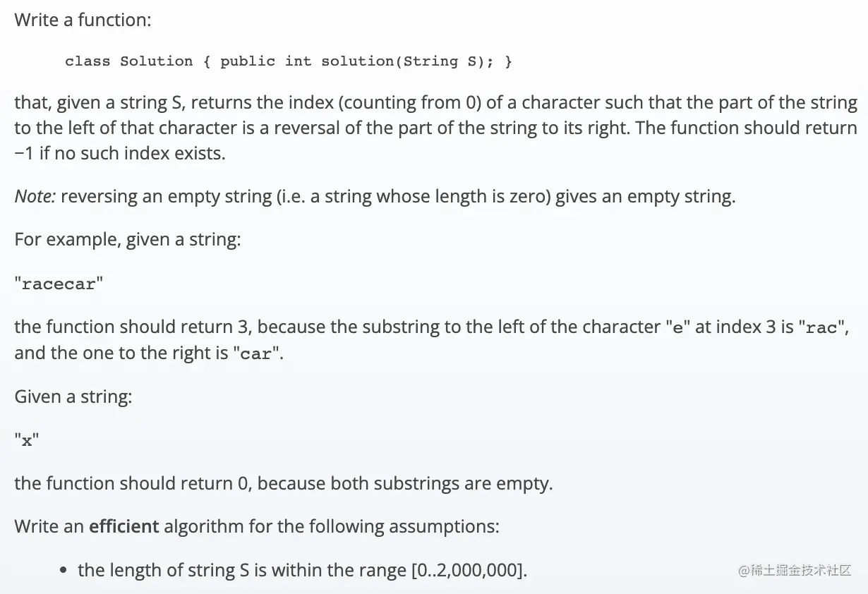
Task: Click the "[0..2,000,000]" range text
Action: [x=469, y=570]
